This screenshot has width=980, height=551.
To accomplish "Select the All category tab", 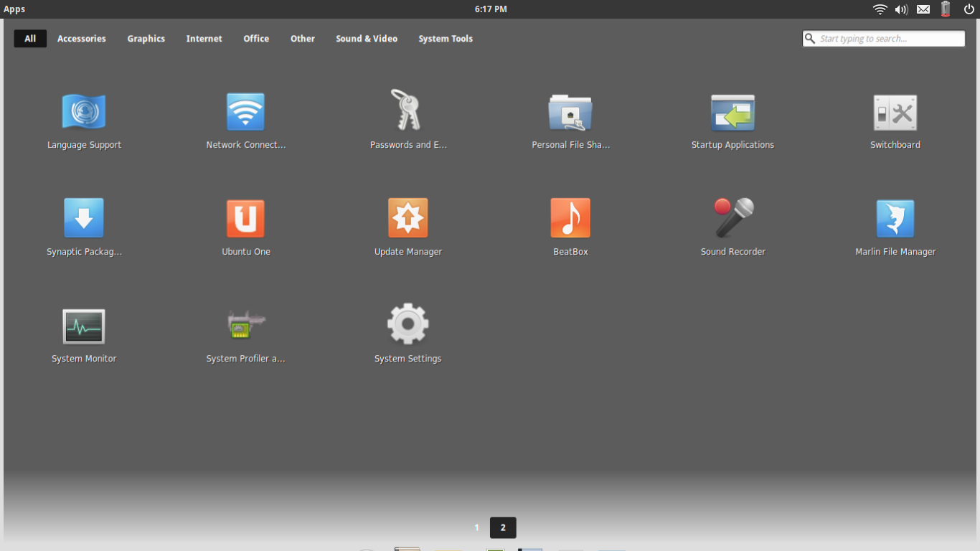I will pyautogui.click(x=30, y=39).
